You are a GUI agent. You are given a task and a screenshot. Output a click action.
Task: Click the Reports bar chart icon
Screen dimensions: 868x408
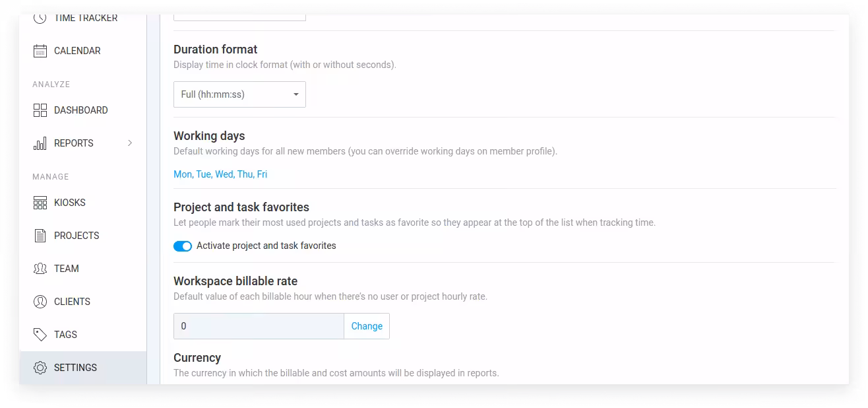(40, 143)
